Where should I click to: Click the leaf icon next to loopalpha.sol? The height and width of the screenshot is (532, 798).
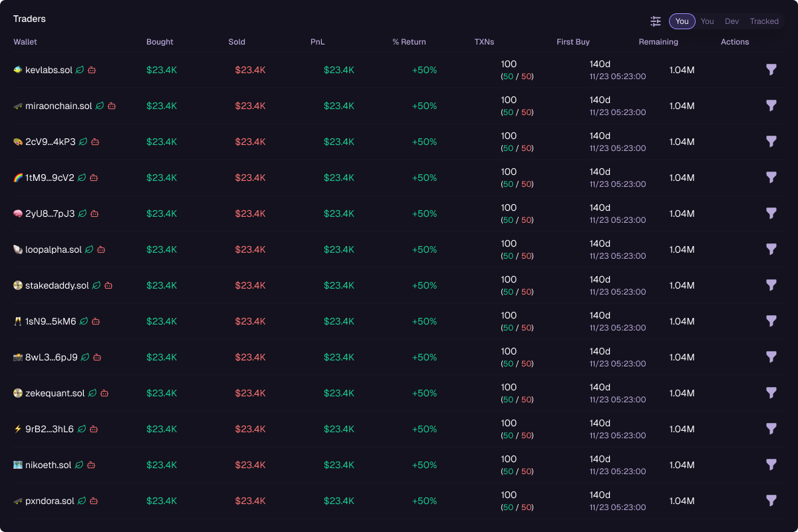coord(89,249)
